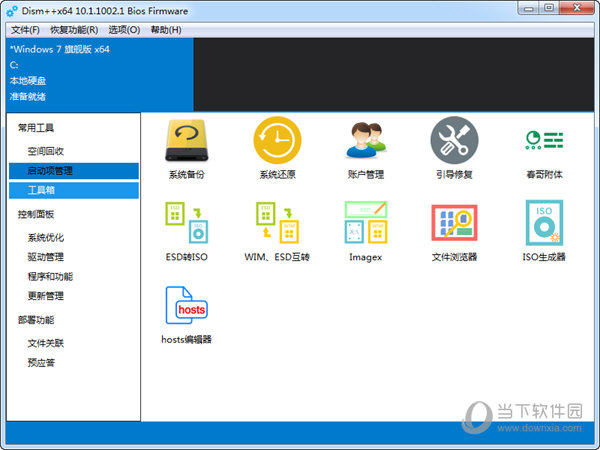600x450 pixels.
Task: Open the 文件浏览器 file browser
Action: pos(454,231)
